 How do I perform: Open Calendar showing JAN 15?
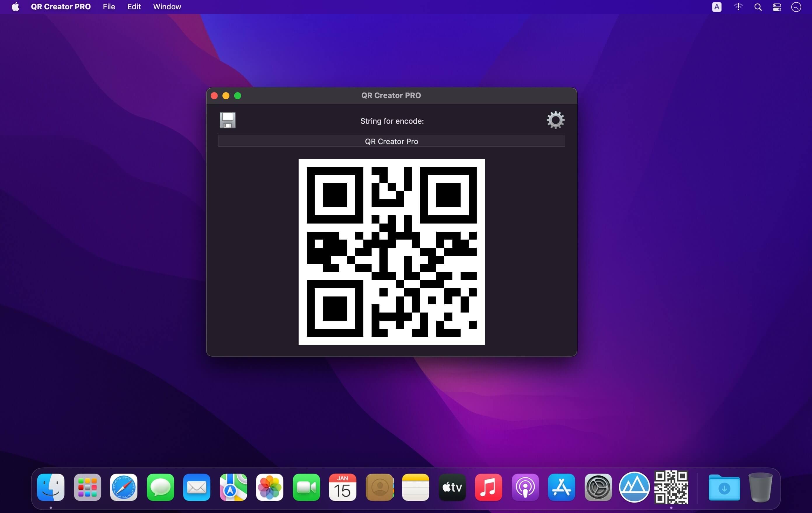tap(343, 487)
